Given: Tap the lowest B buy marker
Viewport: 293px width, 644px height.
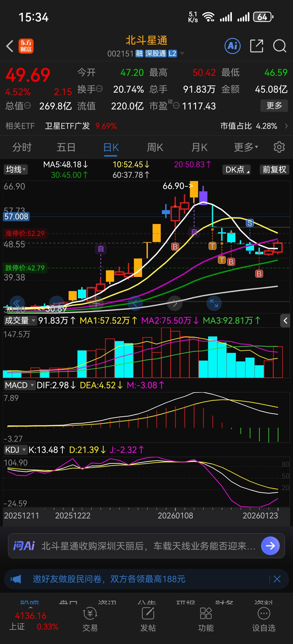Looking at the screenshot, I should click(259, 274).
